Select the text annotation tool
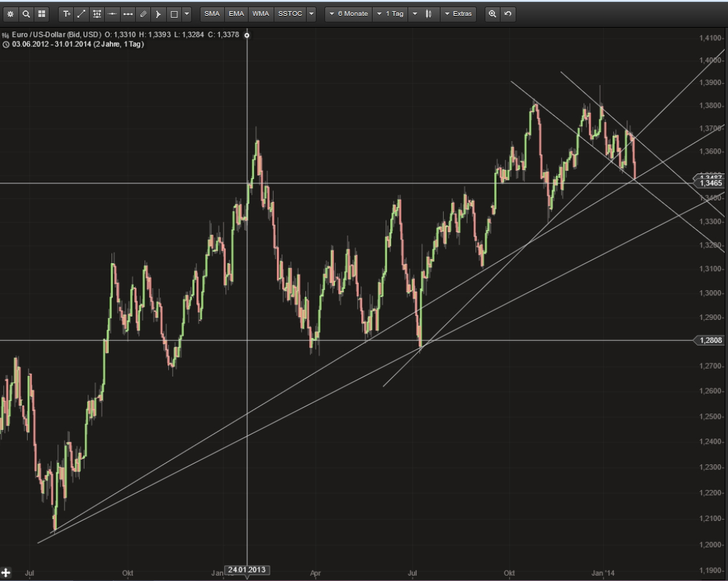 coord(66,13)
